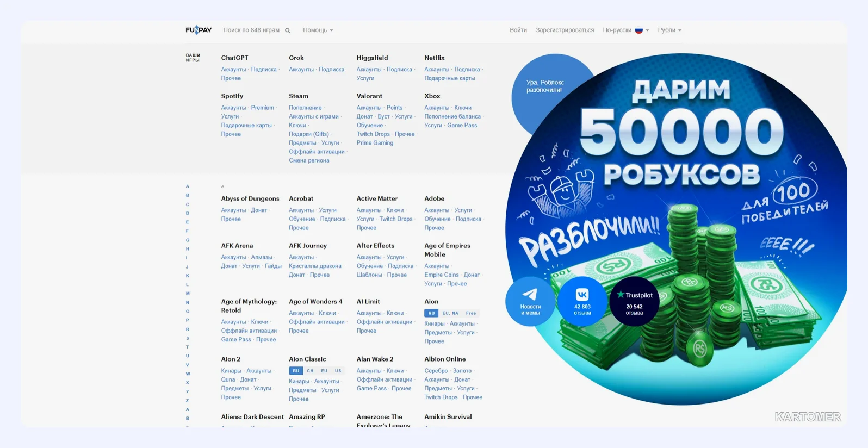
Task: Open Trustpilot reviews badge
Action: [634, 301]
